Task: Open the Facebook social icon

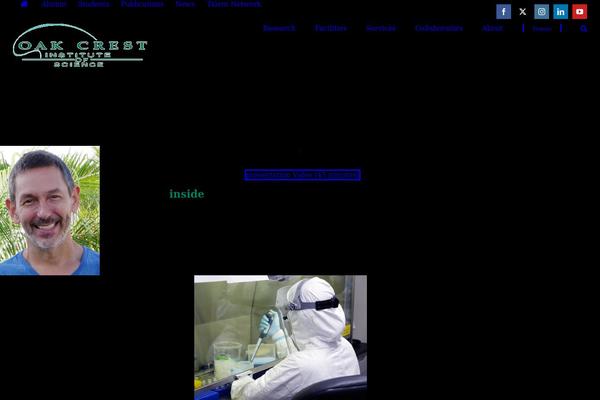Action: 503,11
